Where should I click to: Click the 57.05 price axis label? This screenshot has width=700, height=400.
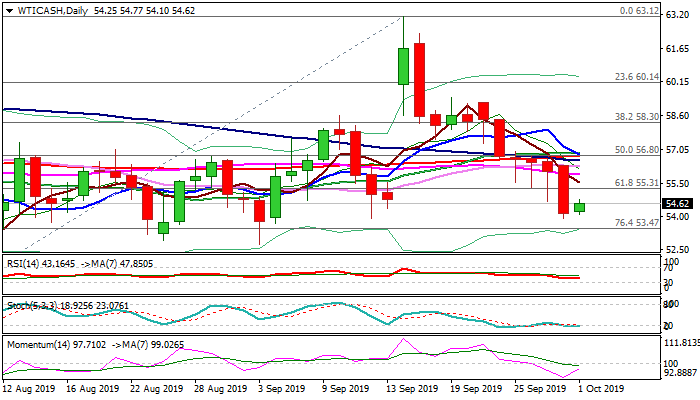click(x=677, y=150)
